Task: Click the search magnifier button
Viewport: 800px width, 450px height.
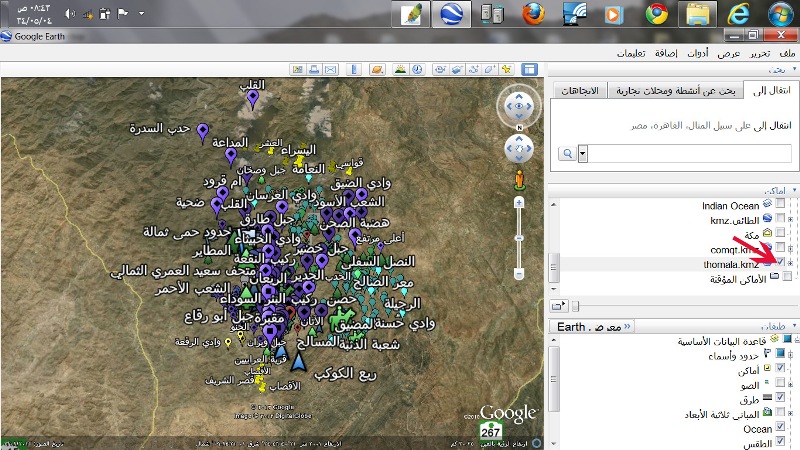Action: click(567, 153)
